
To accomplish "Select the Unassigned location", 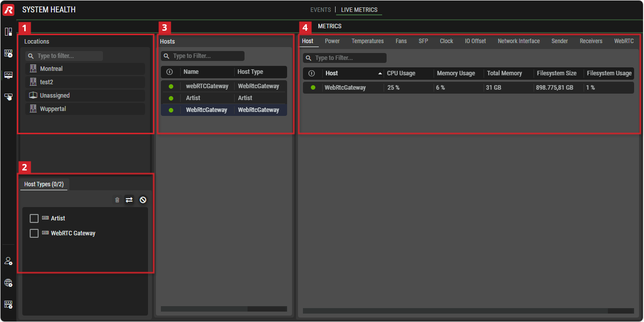I will click(x=85, y=95).
